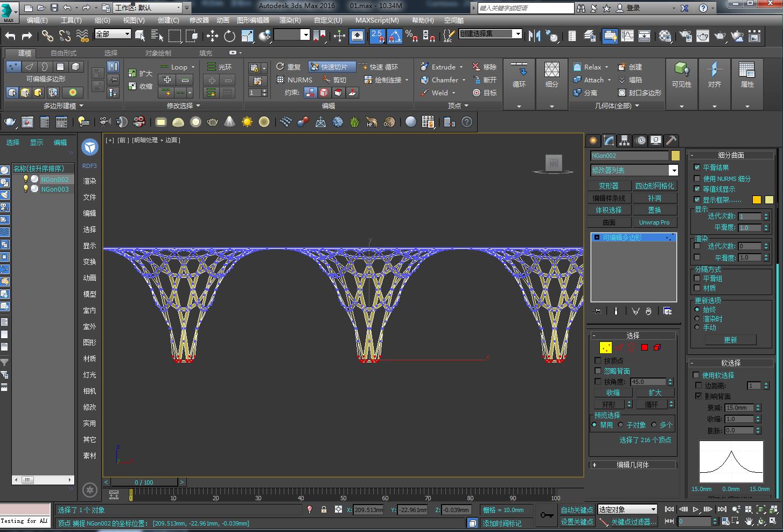Click the Pin Stack icon
The image size is (783, 532).
pos(597,311)
